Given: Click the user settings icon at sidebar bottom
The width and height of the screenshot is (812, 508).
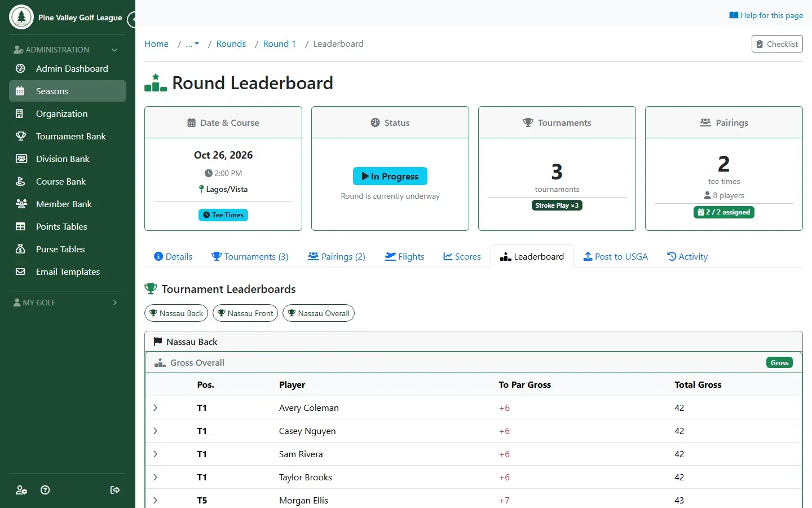Looking at the screenshot, I should point(21,490).
